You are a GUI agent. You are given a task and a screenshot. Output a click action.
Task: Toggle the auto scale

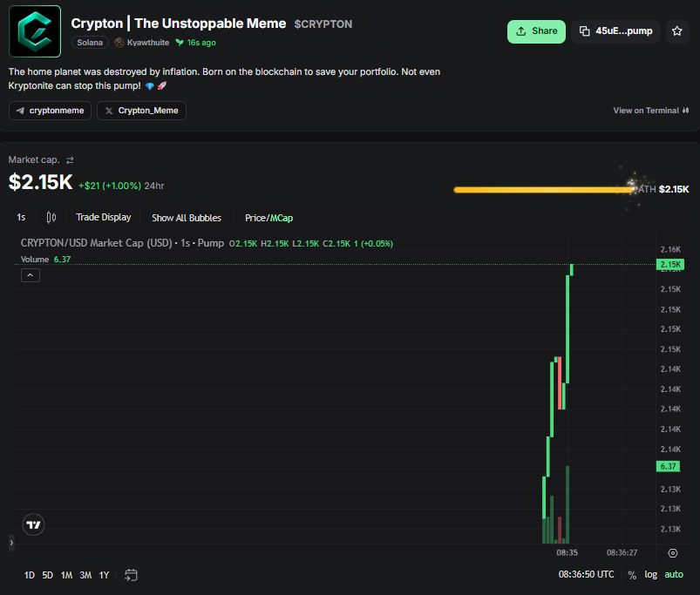pos(674,574)
